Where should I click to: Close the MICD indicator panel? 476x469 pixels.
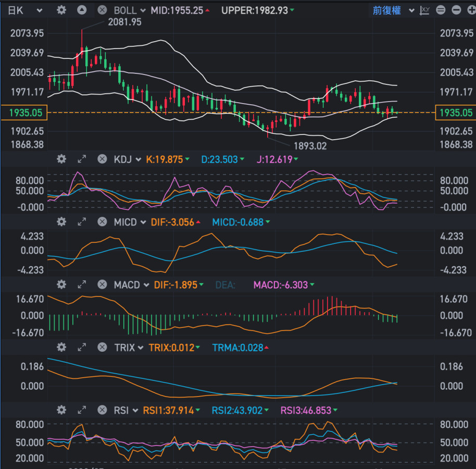[102, 222]
